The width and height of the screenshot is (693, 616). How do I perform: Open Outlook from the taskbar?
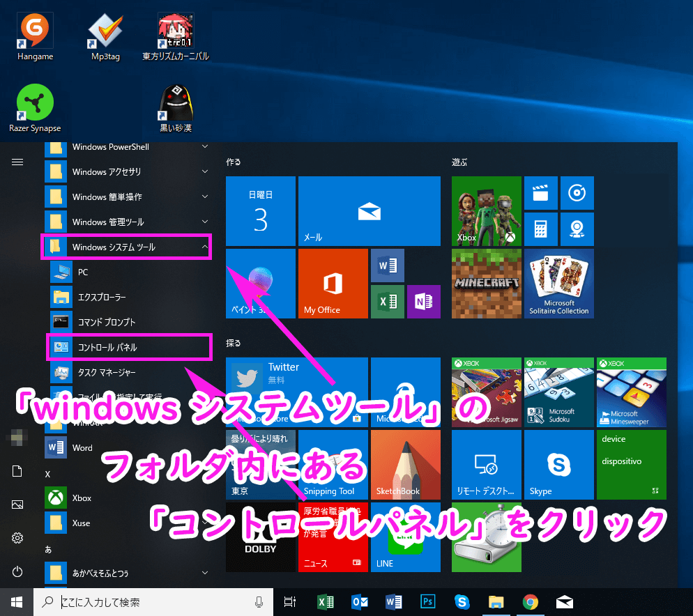click(359, 602)
